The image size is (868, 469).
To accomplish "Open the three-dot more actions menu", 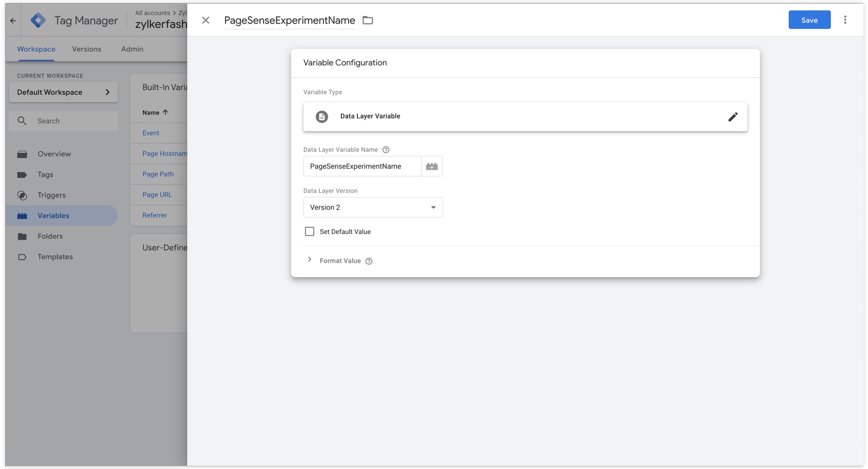I will (x=845, y=20).
